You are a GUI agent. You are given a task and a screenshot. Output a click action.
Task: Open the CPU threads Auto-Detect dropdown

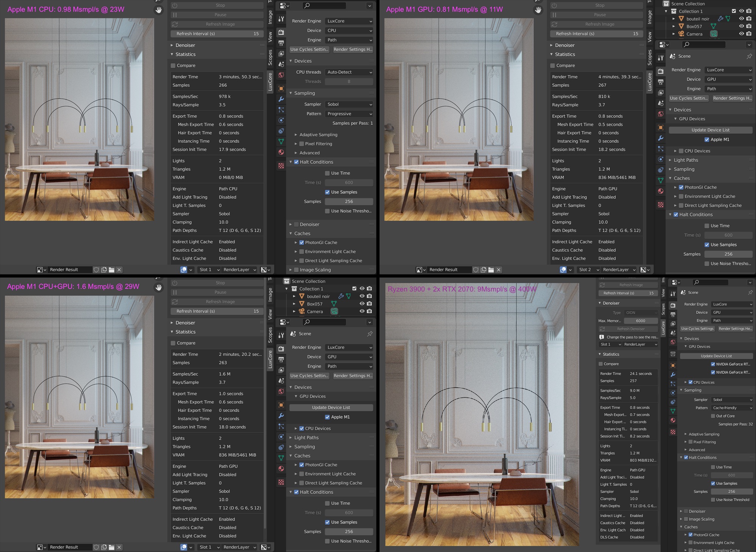click(349, 72)
